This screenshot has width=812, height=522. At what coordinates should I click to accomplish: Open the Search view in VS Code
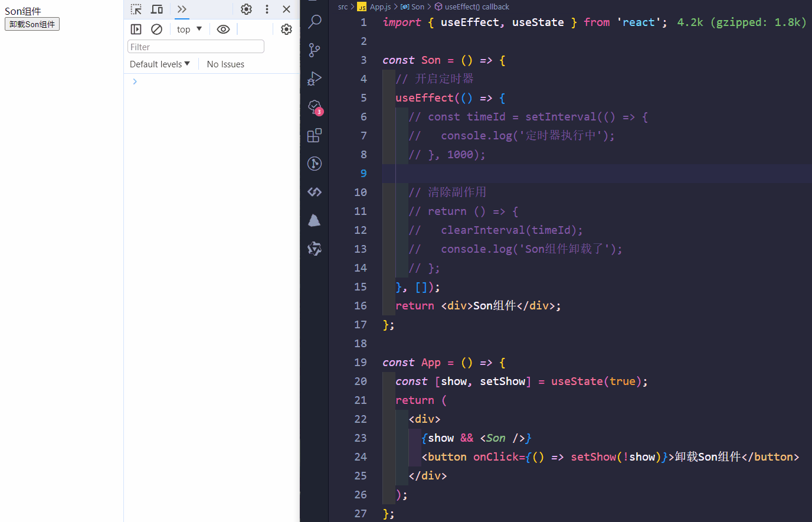pos(315,22)
